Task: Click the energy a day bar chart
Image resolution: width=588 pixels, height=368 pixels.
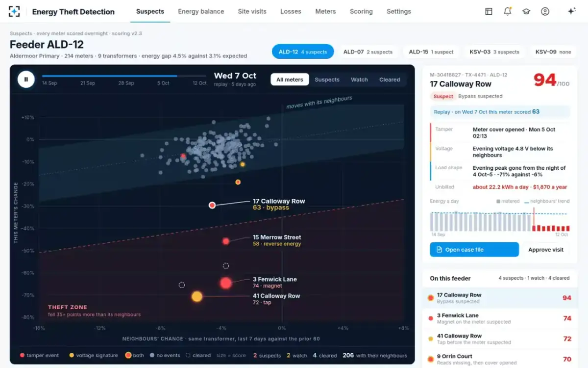Action: [x=500, y=219]
